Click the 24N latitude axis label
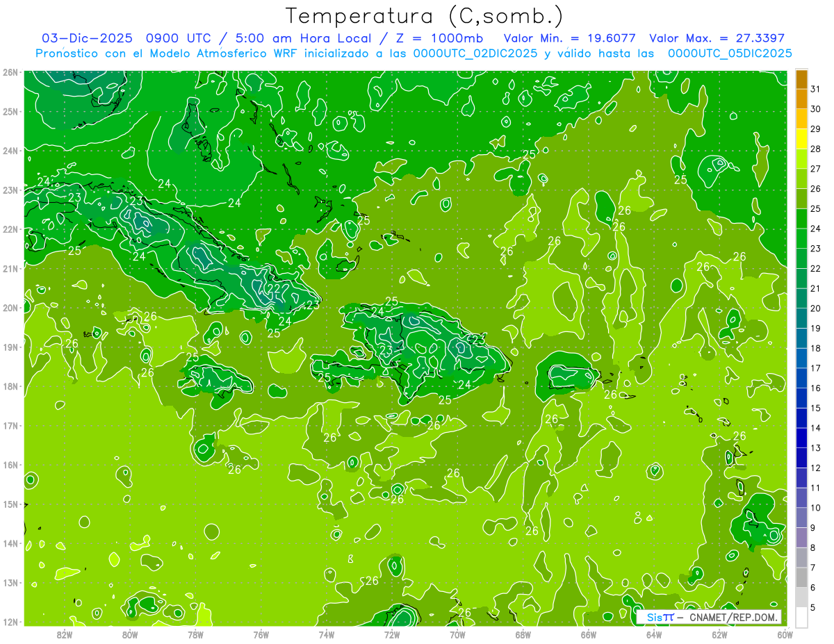The width and height of the screenshot is (834, 644). tap(10, 151)
